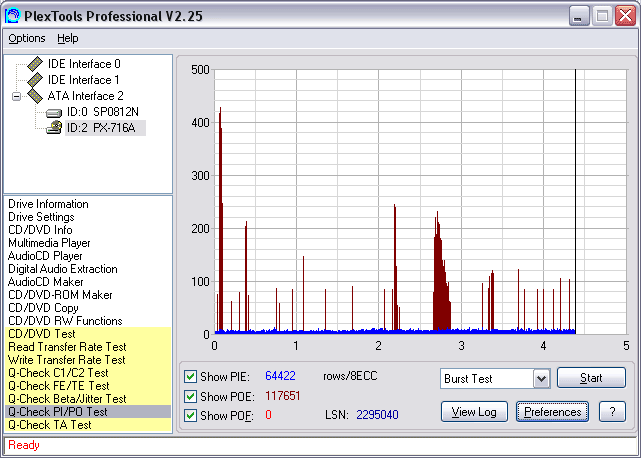
Task: Open CD/DVD RW Functions entry
Action: 65,321
